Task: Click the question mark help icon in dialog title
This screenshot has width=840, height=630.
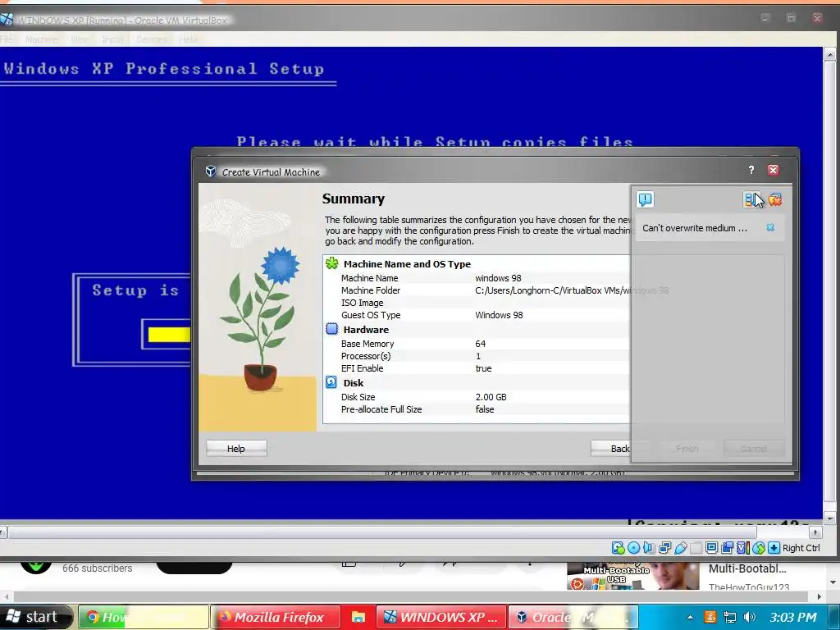Action: (x=751, y=170)
